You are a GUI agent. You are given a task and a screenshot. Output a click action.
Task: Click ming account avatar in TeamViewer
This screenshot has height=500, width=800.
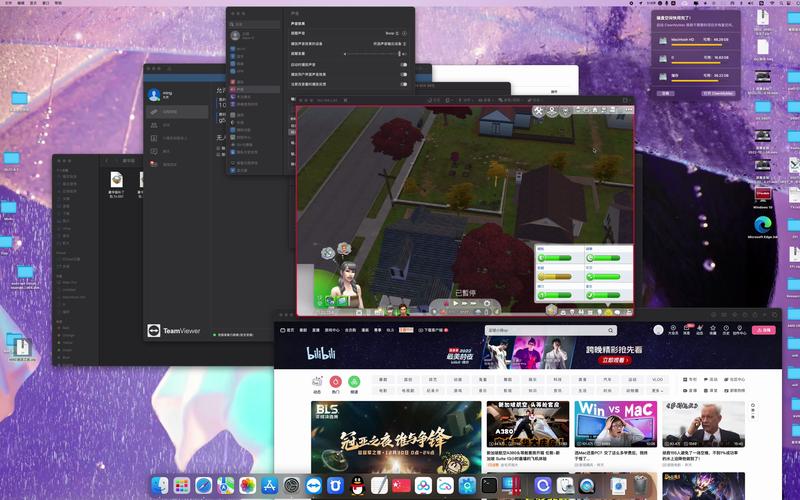pyautogui.click(x=154, y=95)
